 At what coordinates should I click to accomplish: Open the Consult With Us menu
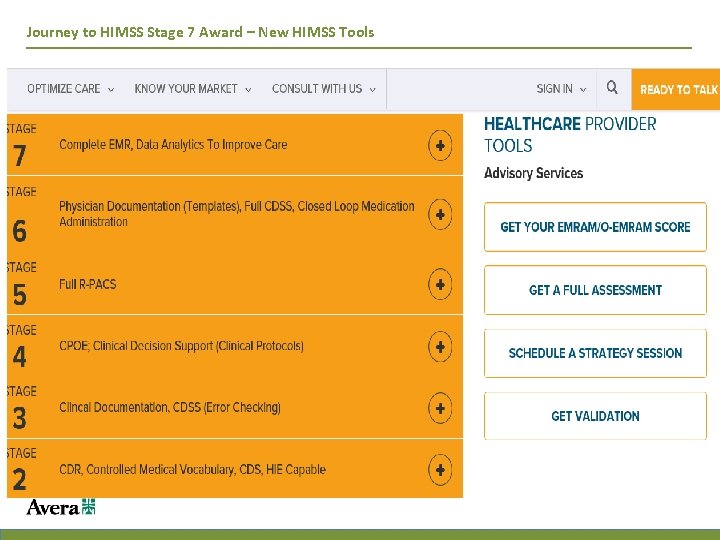(x=324, y=89)
